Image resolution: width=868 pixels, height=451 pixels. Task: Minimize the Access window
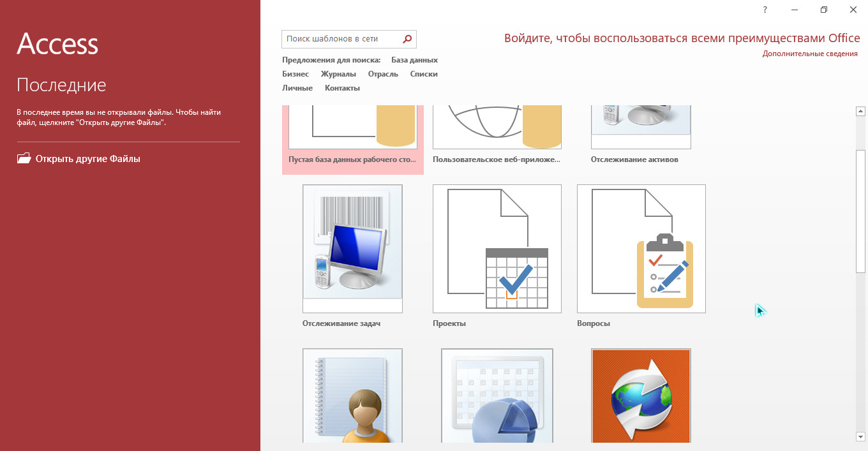click(795, 10)
